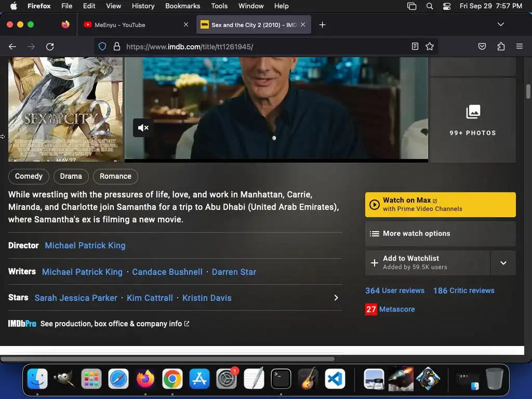Open the Romance genre chip

115,177
